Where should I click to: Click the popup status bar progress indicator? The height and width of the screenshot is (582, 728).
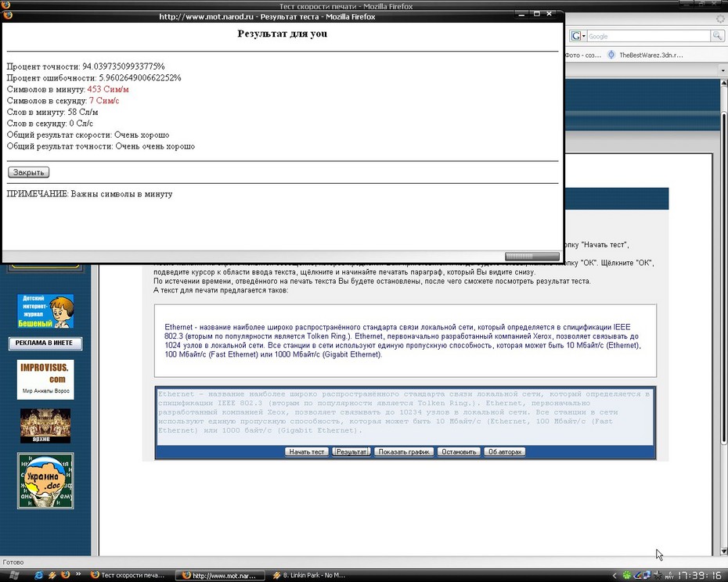(x=532, y=257)
